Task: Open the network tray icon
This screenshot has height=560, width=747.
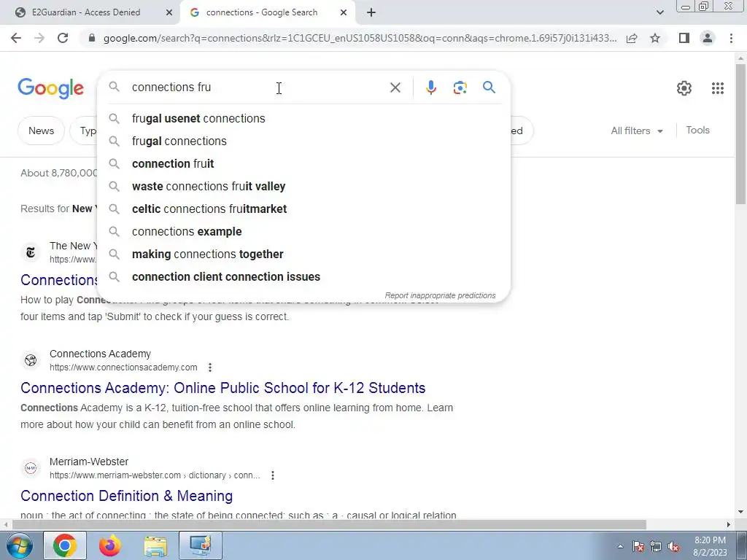Action: pyautogui.click(x=656, y=547)
